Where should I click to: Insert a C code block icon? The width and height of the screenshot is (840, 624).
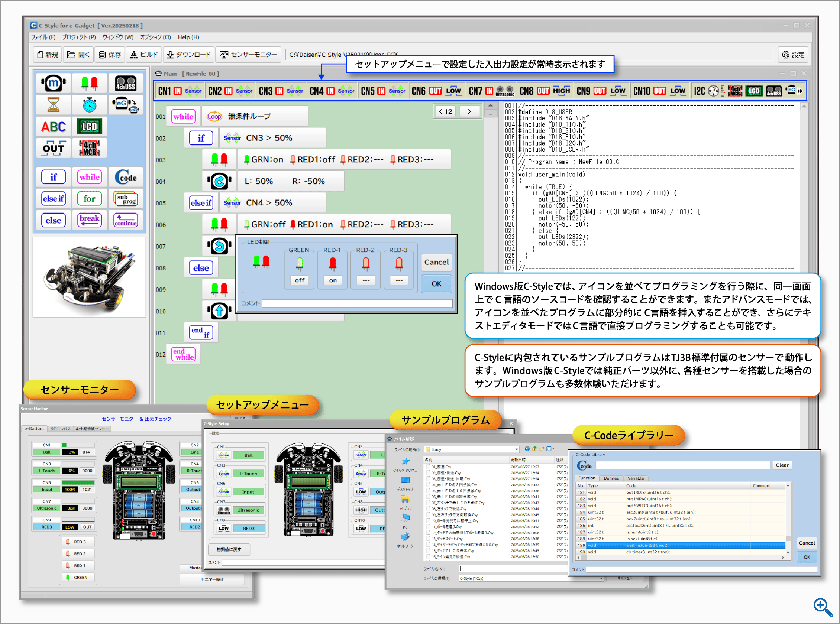pyautogui.click(x=126, y=177)
